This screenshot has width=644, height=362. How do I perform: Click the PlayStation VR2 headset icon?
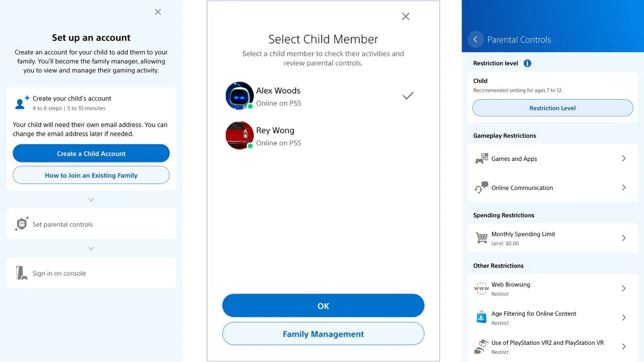tap(481, 346)
